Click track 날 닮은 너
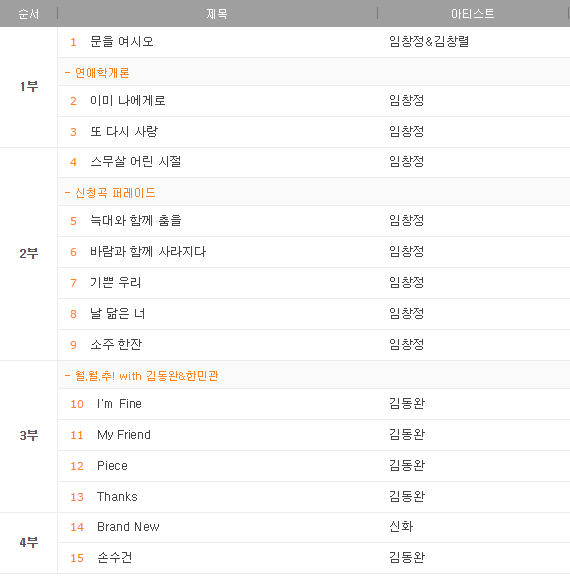The image size is (570, 580). point(118,314)
